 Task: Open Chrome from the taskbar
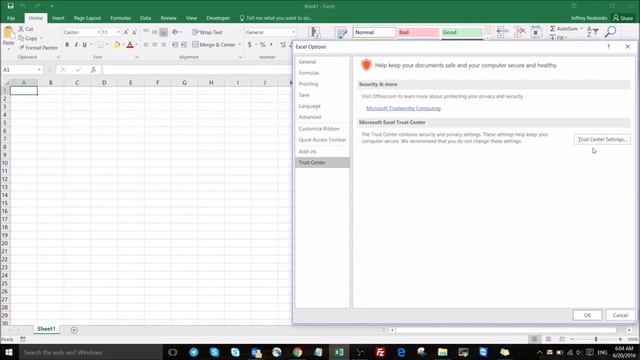point(298,352)
